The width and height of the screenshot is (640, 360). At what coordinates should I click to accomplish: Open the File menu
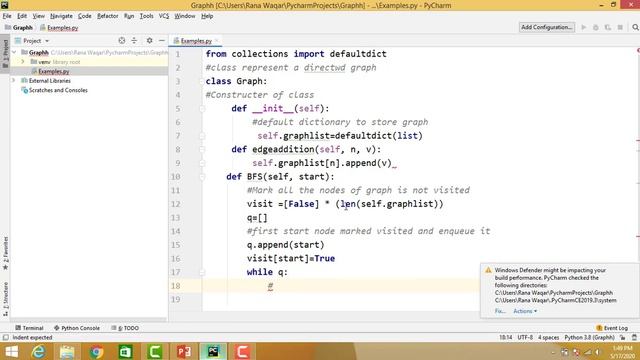coord(7,16)
